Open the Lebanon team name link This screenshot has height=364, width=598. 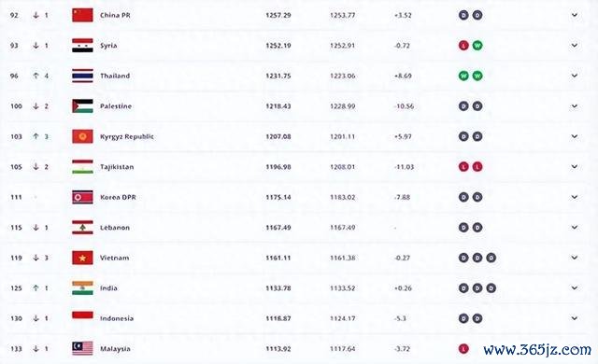(115, 228)
